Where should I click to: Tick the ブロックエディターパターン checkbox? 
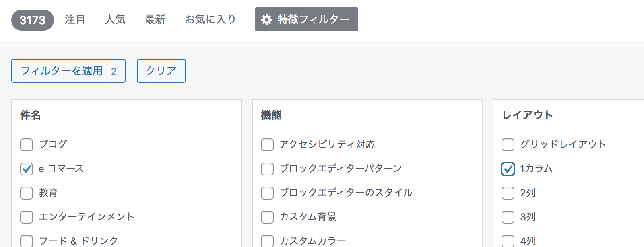267,169
